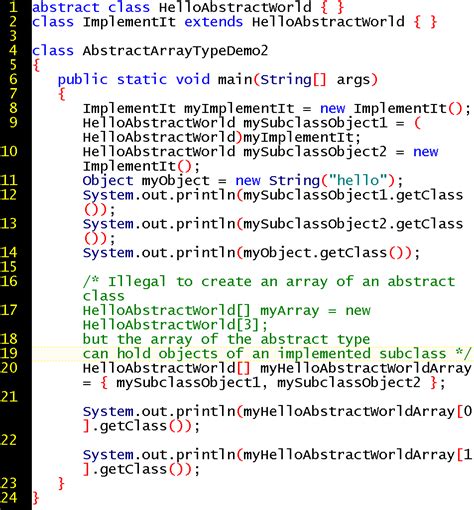Viewport: 474px width, 510px height.
Task: Click highlighted comment 'can hold objects'
Action: [150, 354]
